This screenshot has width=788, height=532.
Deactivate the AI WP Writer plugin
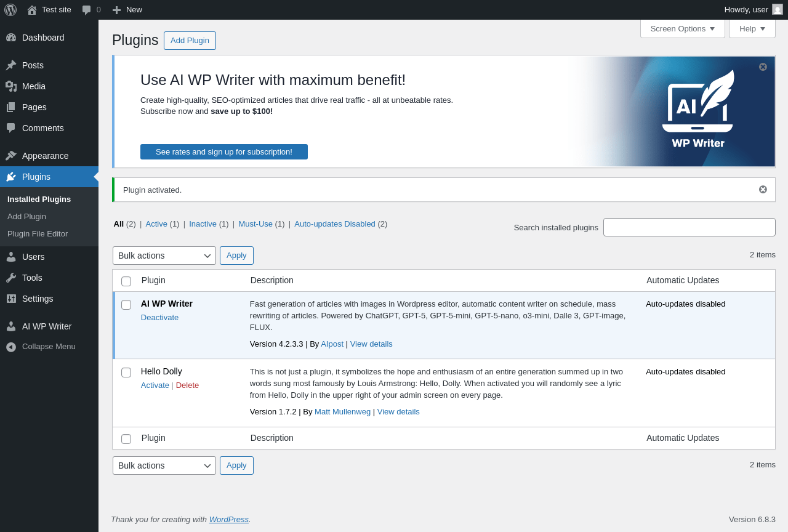(x=159, y=317)
